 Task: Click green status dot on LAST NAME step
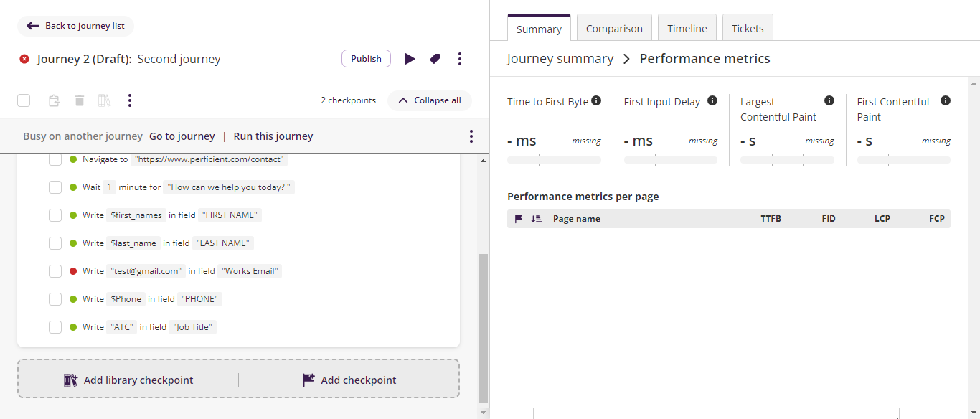[x=73, y=243]
